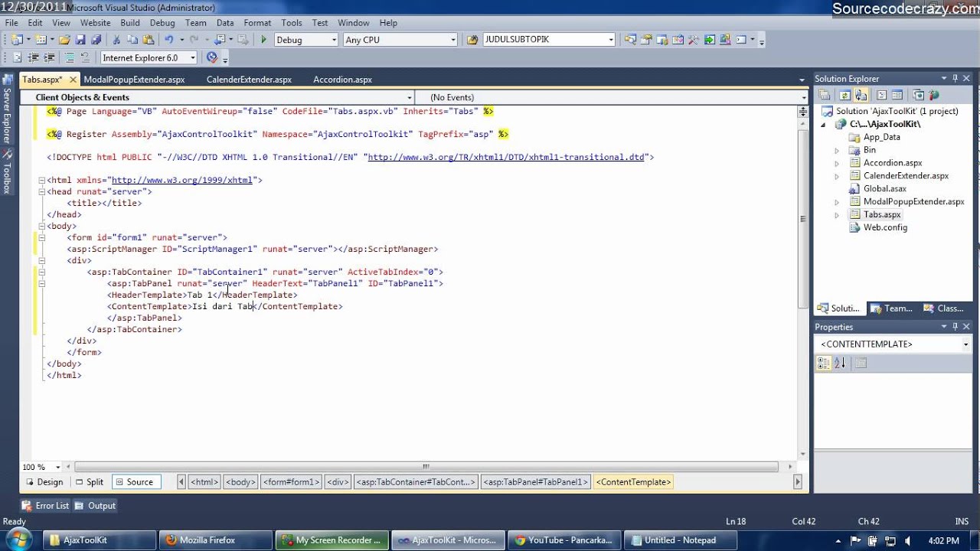Viewport: 980px width, 551px height.
Task: Switch to Split view
Action: coord(90,482)
